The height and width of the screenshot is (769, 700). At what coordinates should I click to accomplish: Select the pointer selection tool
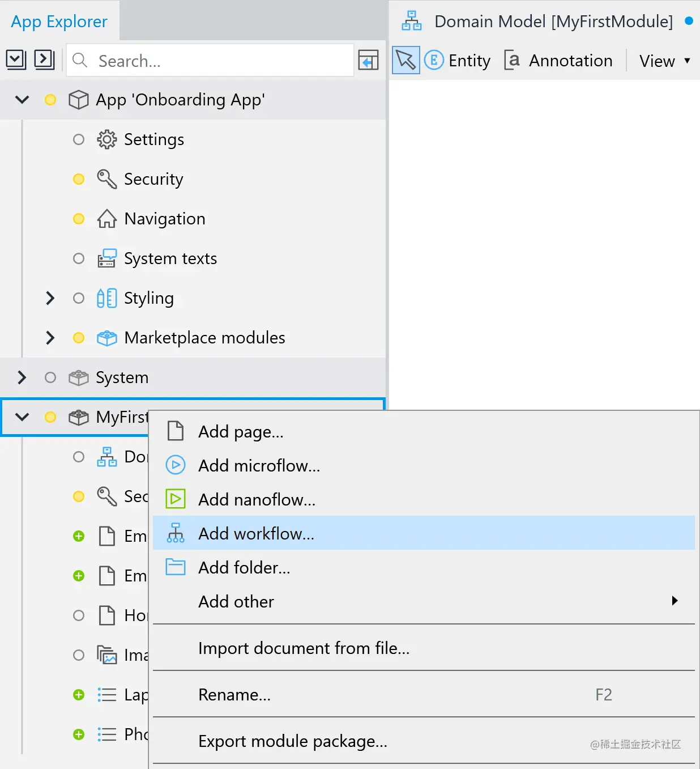[406, 60]
